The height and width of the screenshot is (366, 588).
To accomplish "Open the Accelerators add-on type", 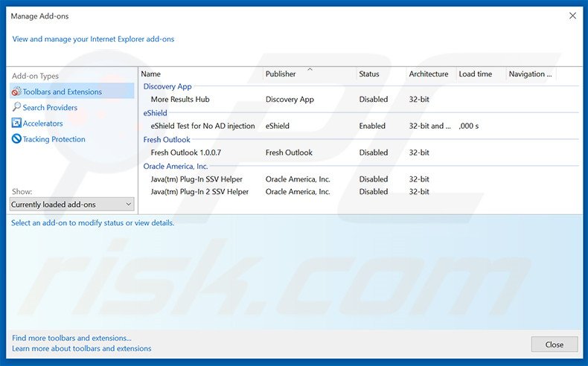I will (42, 123).
